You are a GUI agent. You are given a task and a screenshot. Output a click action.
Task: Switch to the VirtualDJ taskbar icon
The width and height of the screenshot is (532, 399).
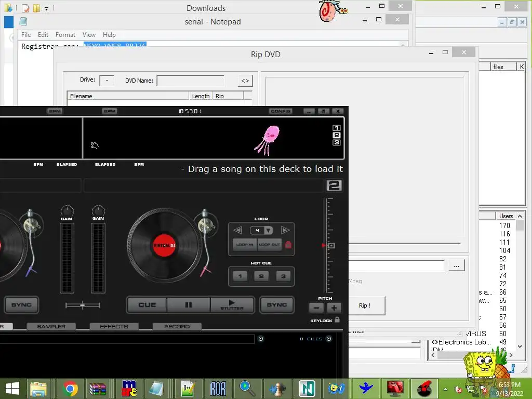coord(424,389)
